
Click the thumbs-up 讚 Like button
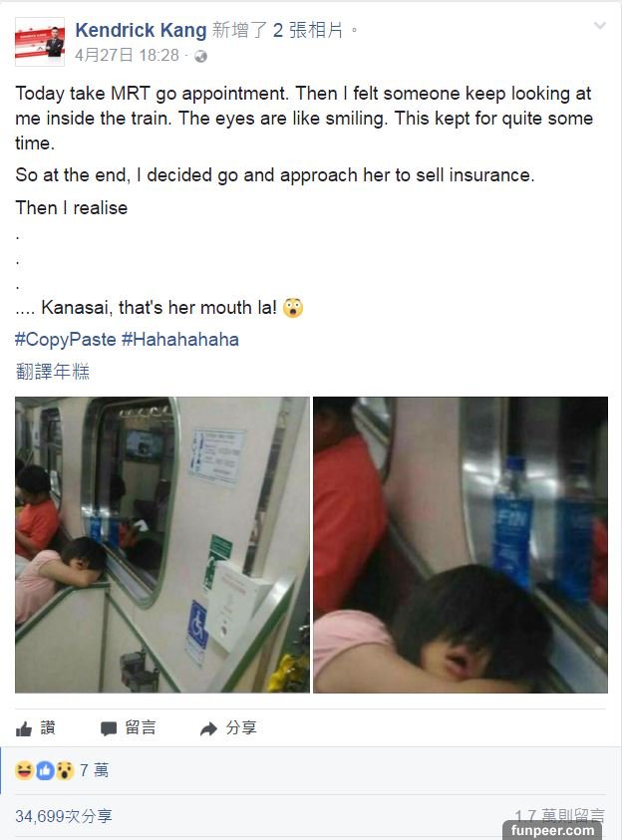click(x=36, y=728)
